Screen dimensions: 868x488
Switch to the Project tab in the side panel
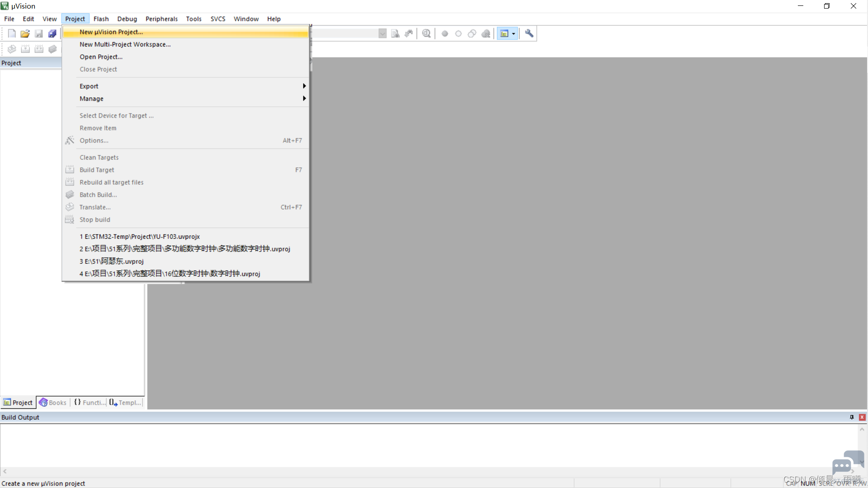pos(18,403)
